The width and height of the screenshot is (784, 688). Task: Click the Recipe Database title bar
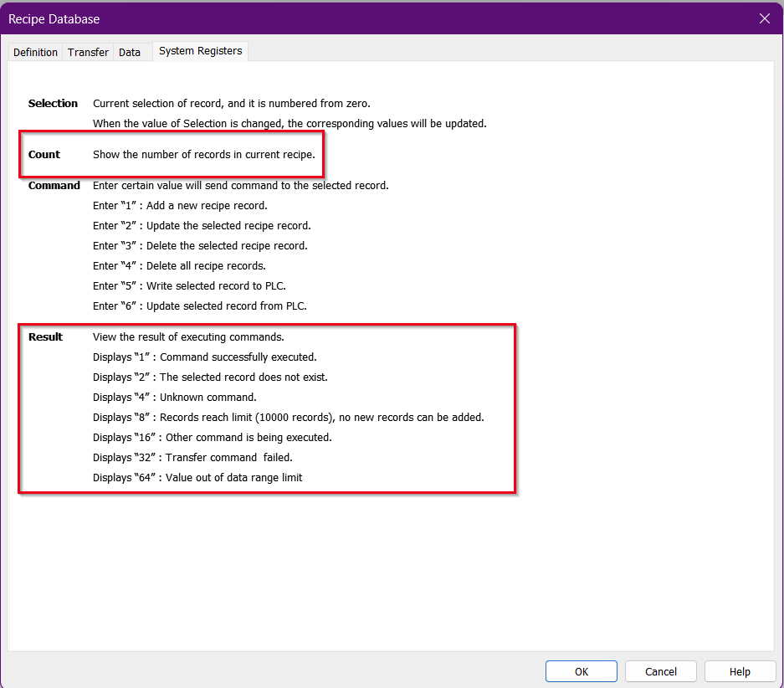click(335, 18)
